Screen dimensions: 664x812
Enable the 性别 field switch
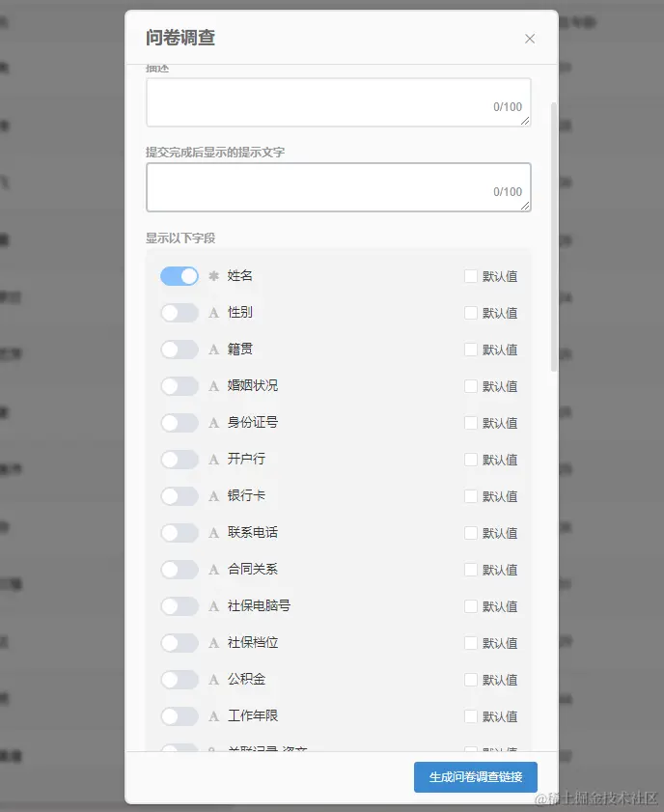pyautogui.click(x=180, y=313)
